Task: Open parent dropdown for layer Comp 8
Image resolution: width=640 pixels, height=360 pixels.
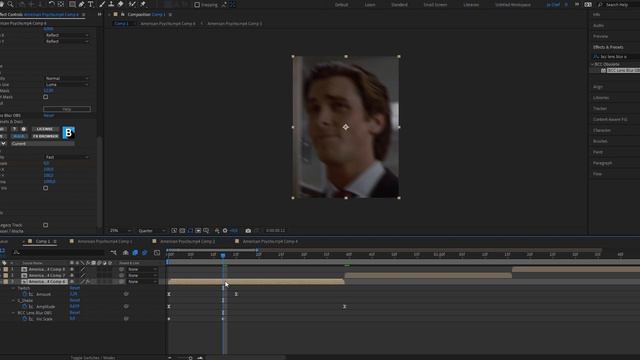Action: tap(142, 269)
